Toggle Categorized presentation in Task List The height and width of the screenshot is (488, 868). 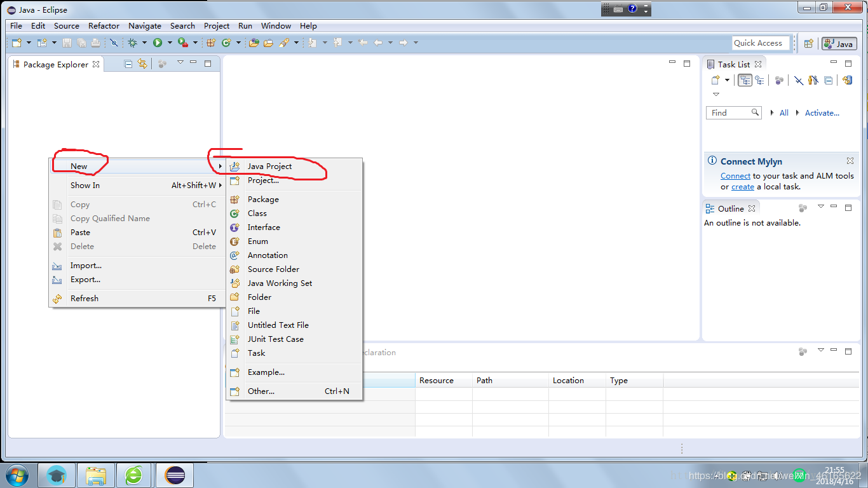click(x=745, y=80)
